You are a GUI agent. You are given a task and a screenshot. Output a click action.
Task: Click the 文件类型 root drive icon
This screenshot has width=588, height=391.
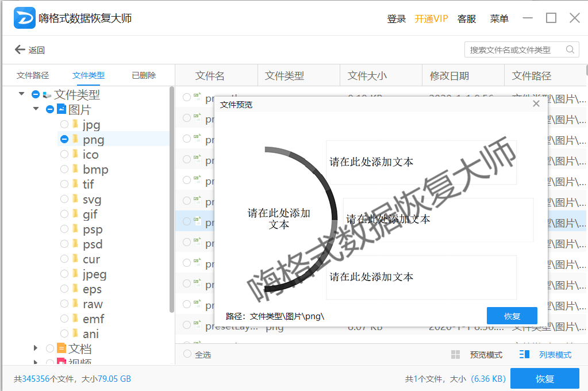[x=47, y=94]
